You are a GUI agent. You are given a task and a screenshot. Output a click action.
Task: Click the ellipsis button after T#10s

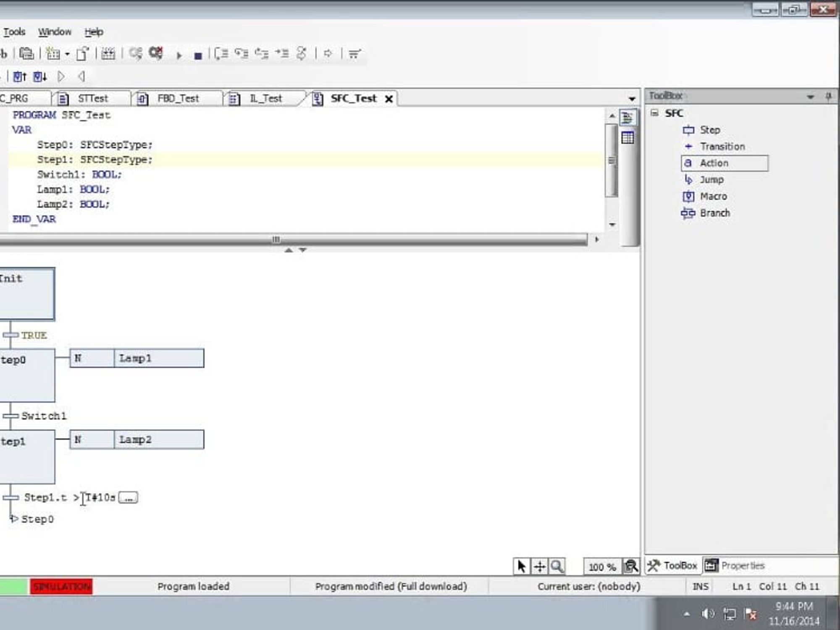coord(128,498)
